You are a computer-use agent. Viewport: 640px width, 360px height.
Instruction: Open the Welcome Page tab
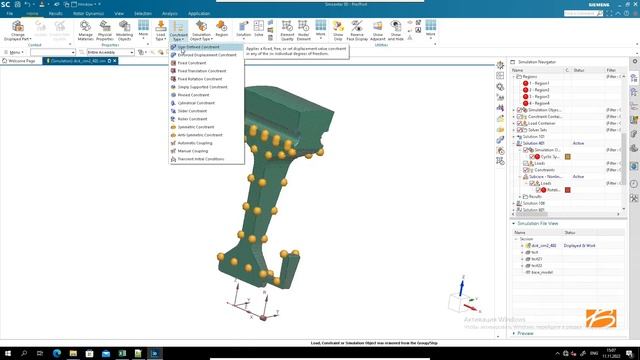(x=19, y=61)
